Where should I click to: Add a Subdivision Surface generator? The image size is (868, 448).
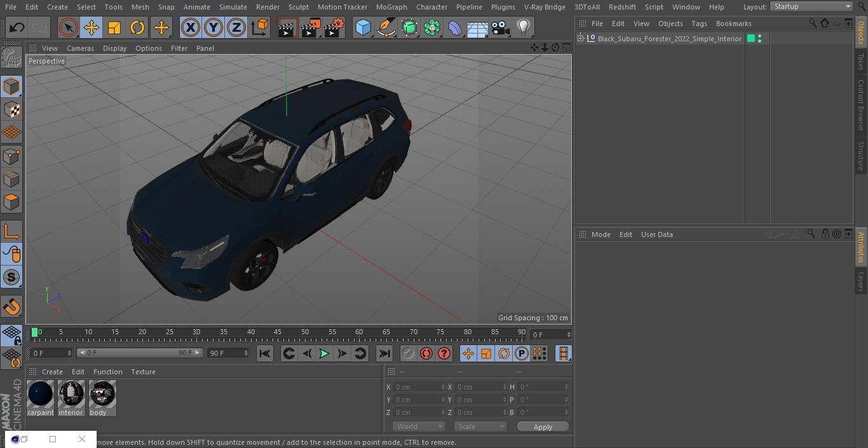click(409, 27)
